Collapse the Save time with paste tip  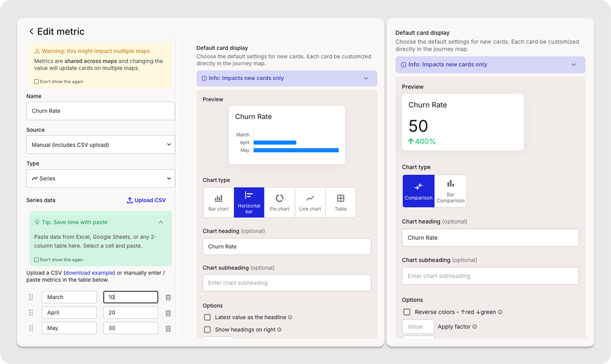(161, 222)
